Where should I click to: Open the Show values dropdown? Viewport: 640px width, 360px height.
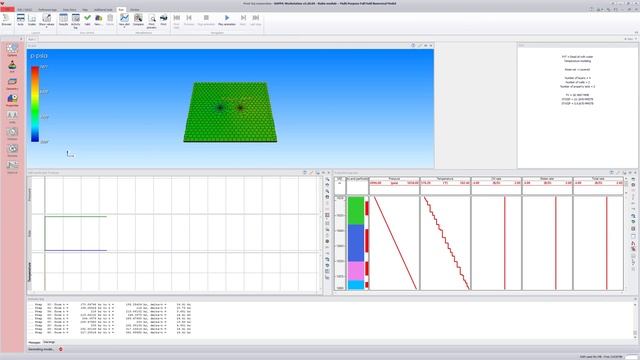tap(47, 21)
